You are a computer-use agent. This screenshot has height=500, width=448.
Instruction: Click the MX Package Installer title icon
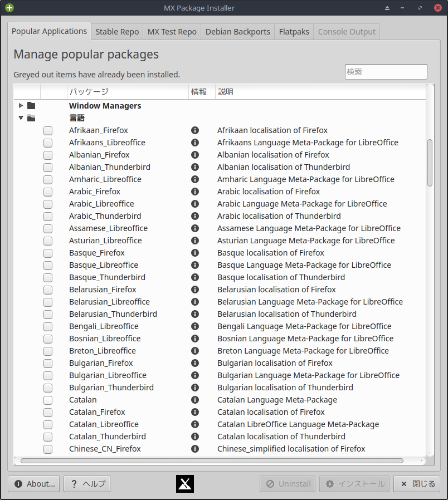click(9, 8)
